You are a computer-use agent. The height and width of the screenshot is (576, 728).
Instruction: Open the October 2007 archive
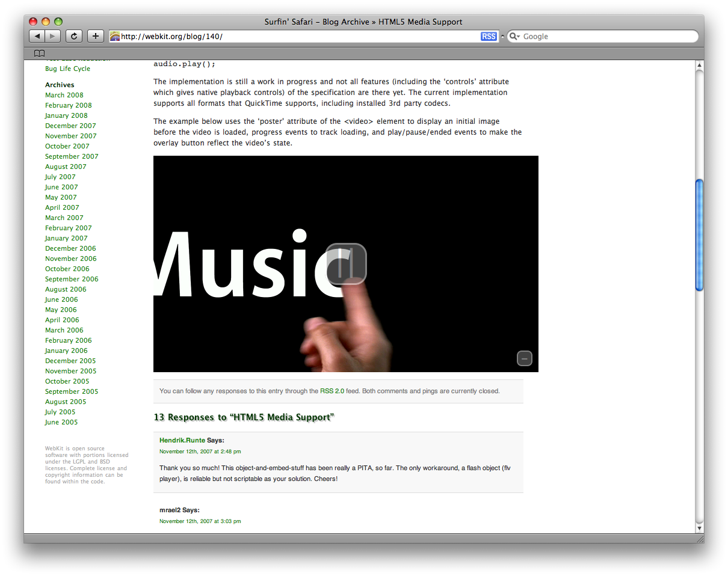[67, 146]
